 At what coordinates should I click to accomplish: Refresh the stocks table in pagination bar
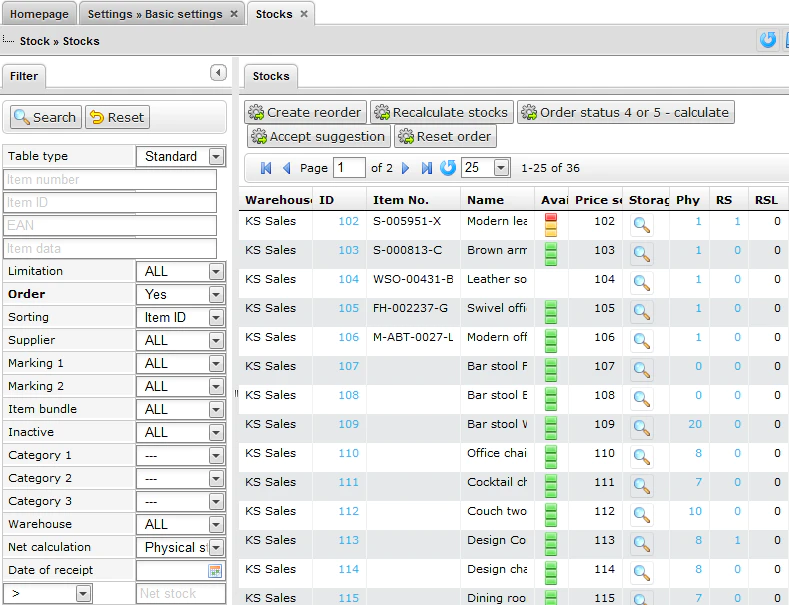448,168
